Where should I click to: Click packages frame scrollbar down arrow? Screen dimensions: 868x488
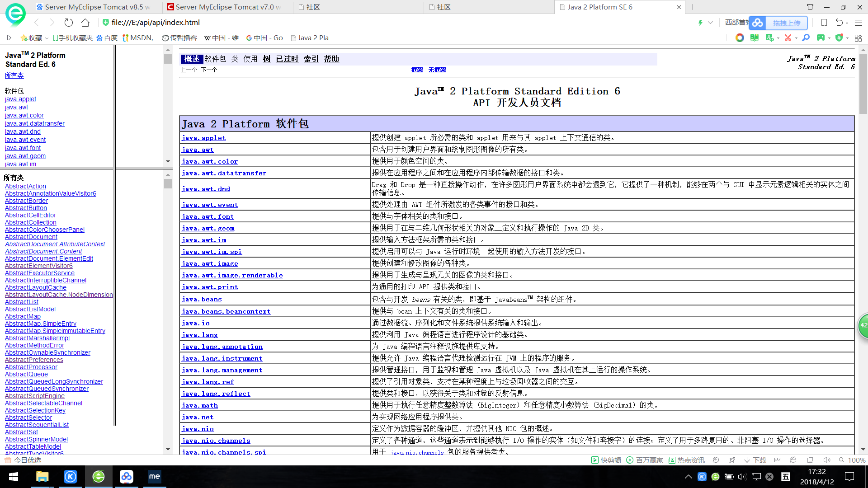[168, 161]
